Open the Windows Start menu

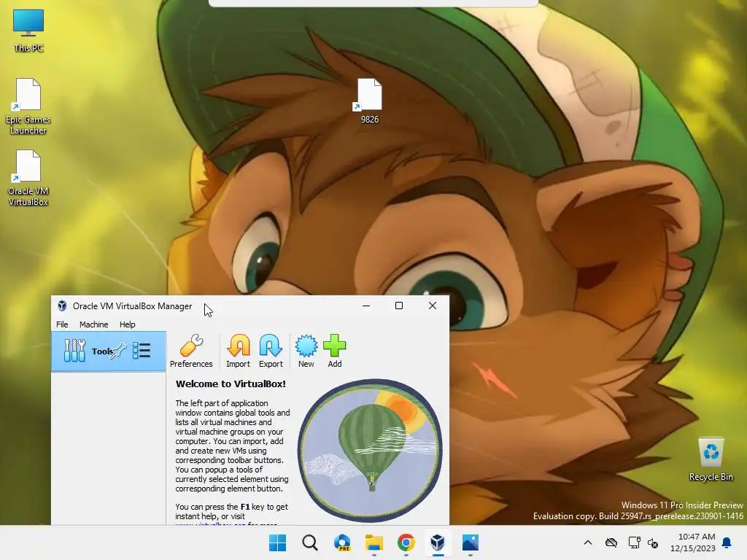click(278, 542)
